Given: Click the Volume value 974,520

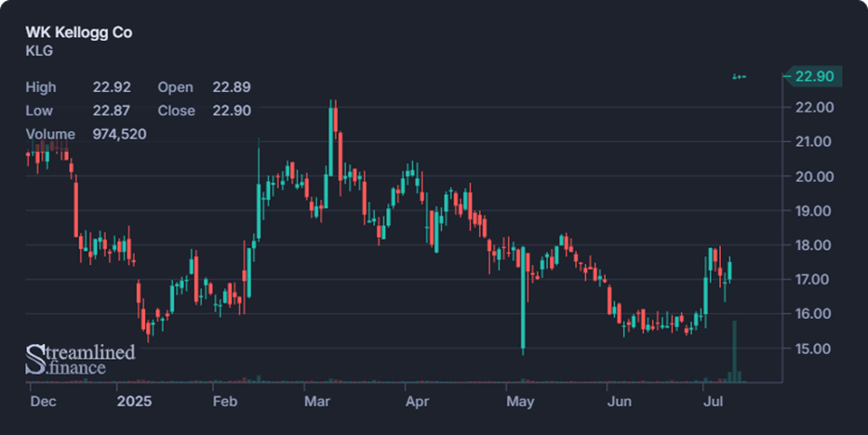Looking at the screenshot, I should 120,135.
